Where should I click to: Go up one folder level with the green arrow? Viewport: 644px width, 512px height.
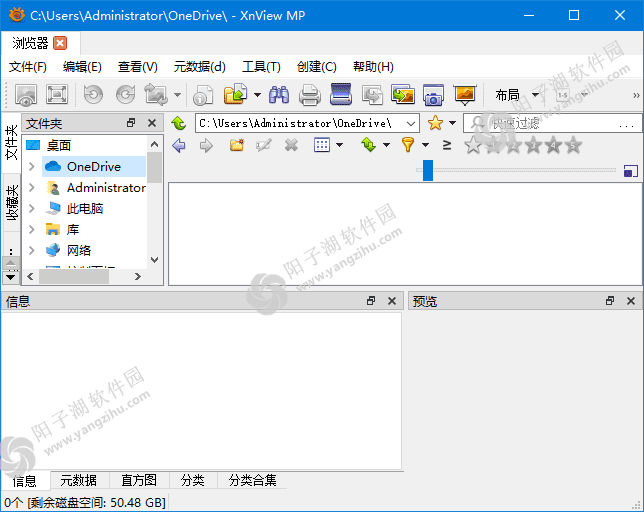[x=179, y=123]
